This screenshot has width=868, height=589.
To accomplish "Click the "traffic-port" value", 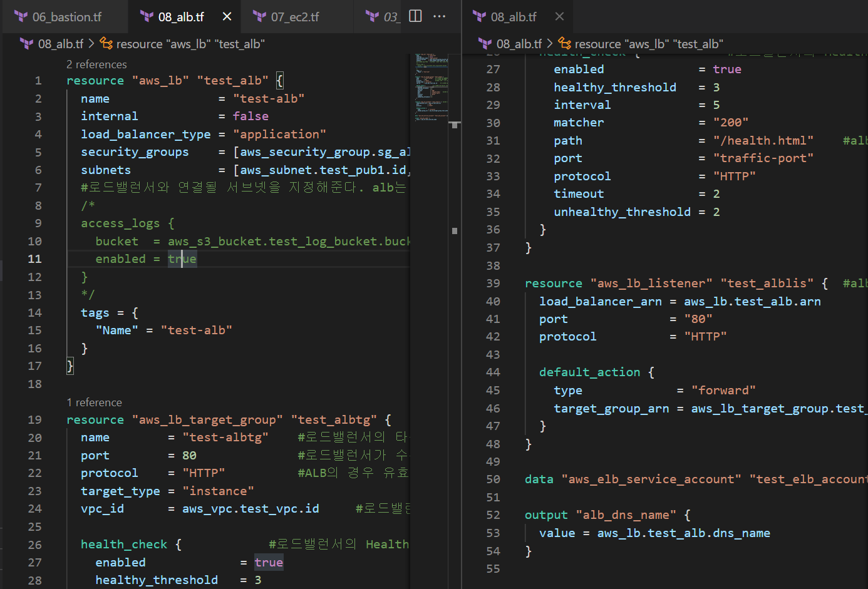I will point(763,158).
